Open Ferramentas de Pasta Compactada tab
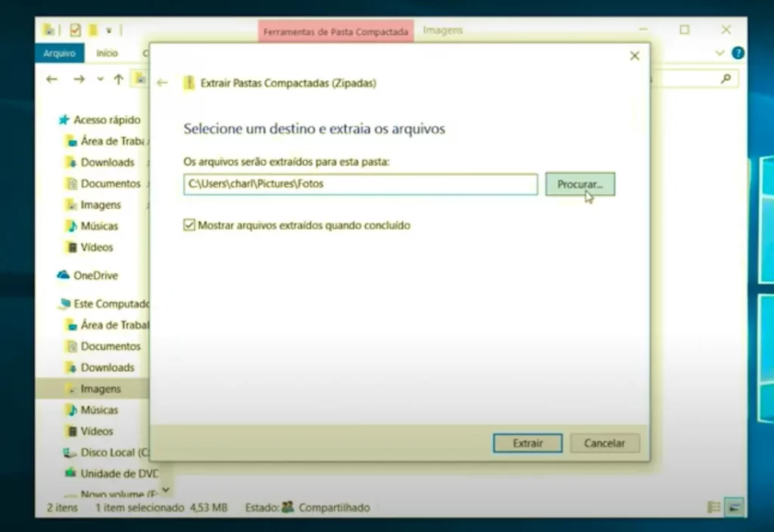The width and height of the screenshot is (774, 532). pyautogui.click(x=336, y=32)
